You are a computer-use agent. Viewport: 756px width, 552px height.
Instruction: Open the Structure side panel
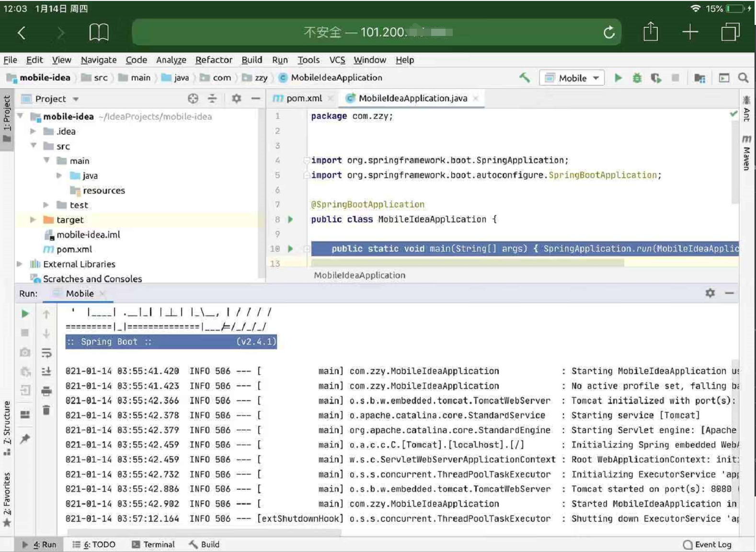pyautogui.click(x=7, y=428)
